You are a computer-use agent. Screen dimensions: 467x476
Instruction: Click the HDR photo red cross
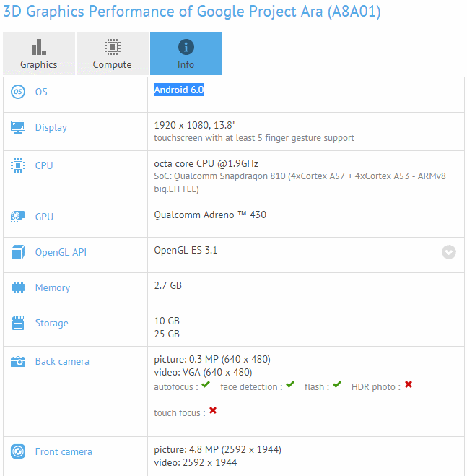pyautogui.click(x=409, y=384)
